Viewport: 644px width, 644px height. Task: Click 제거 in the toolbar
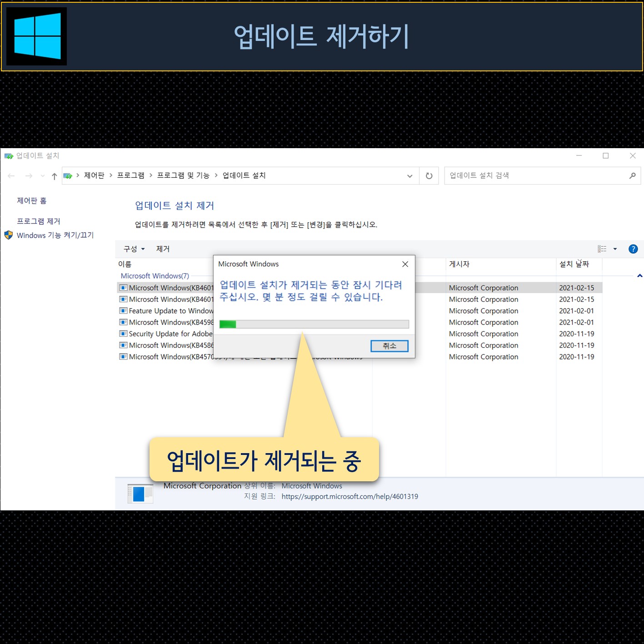163,249
